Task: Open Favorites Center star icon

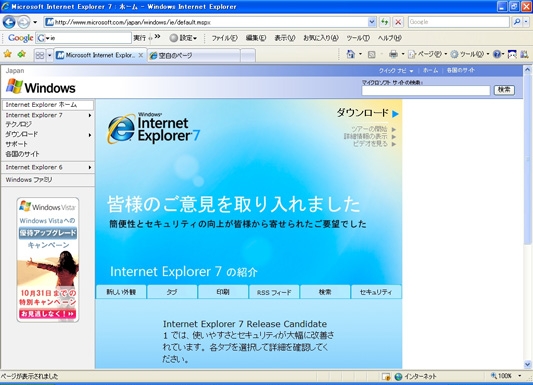Action: [x=7, y=54]
